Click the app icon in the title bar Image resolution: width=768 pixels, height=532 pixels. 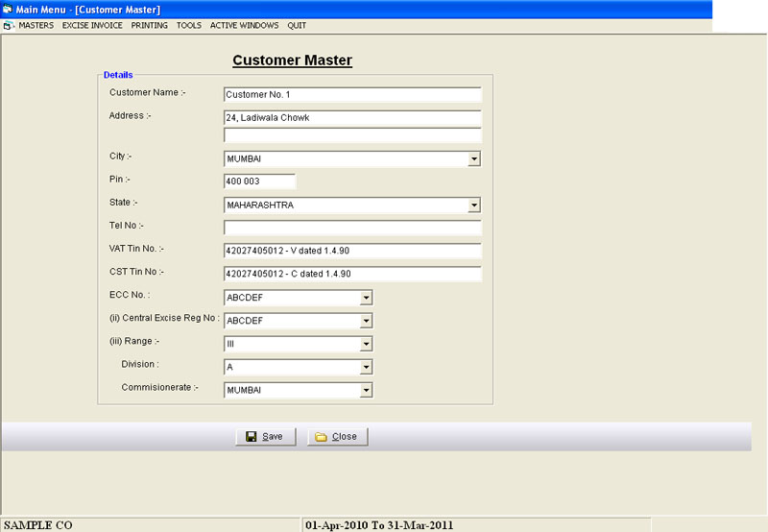tap(8, 9)
